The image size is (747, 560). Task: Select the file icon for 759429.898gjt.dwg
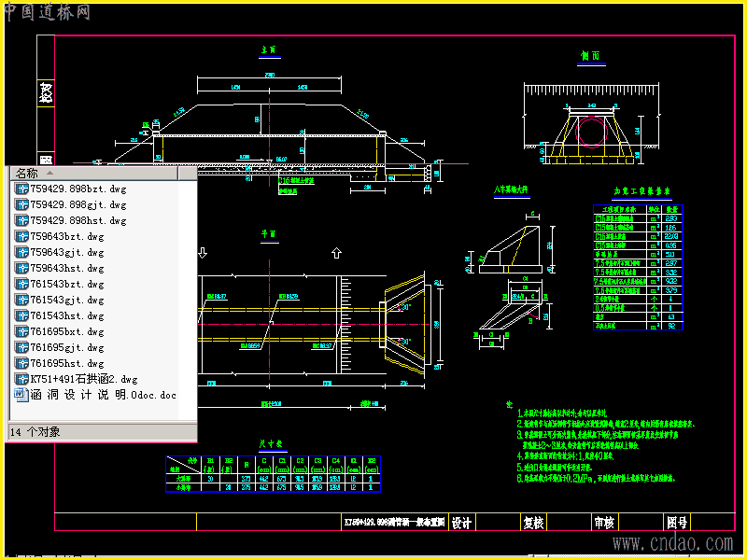[x=22, y=204]
